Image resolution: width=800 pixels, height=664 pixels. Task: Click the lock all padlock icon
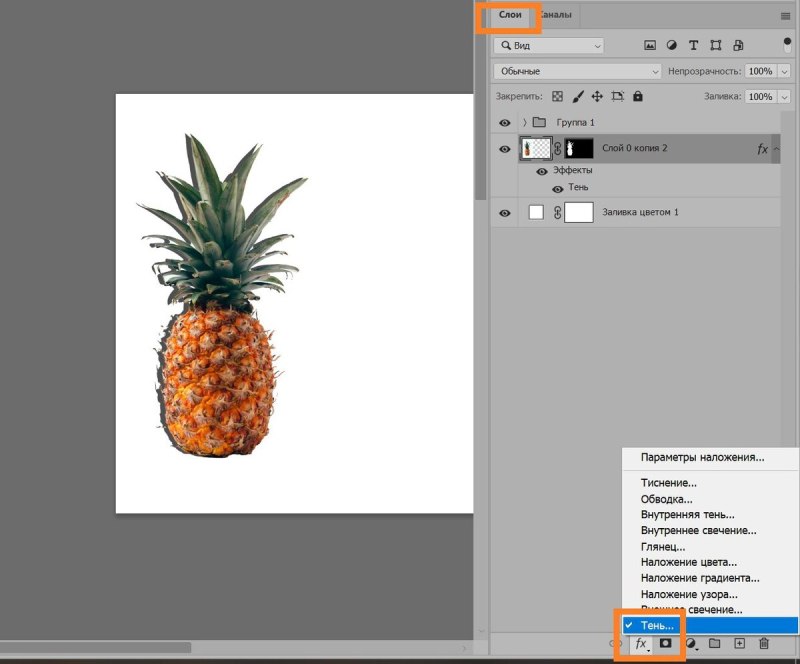click(x=638, y=96)
